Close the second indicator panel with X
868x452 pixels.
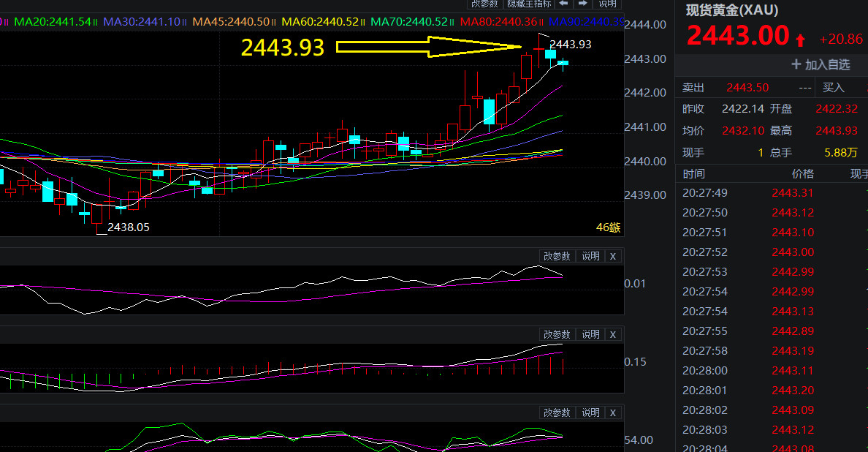pos(613,334)
